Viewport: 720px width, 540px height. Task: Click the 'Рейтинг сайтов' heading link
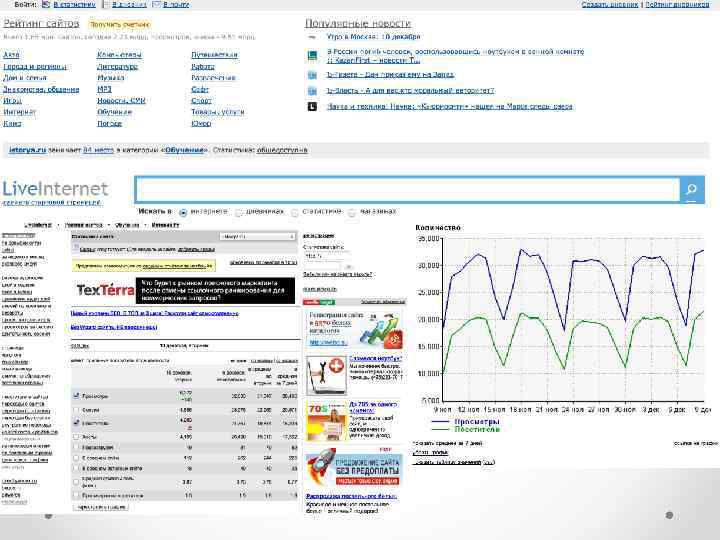(41, 23)
